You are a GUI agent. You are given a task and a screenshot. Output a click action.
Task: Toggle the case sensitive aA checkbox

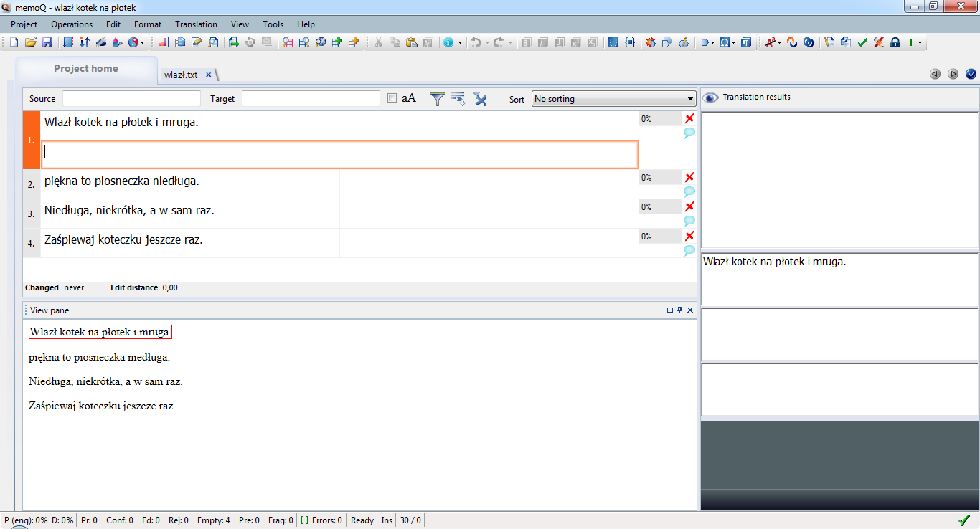(x=392, y=98)
